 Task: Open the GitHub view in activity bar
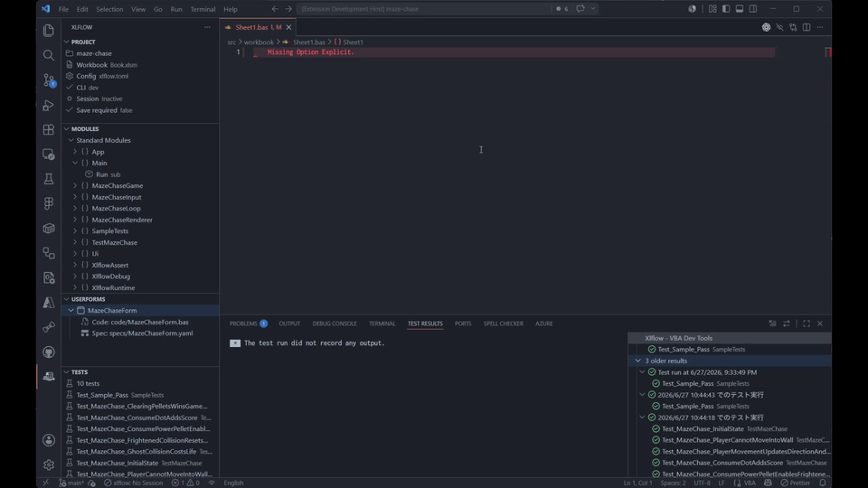click(x=49, y=352)
